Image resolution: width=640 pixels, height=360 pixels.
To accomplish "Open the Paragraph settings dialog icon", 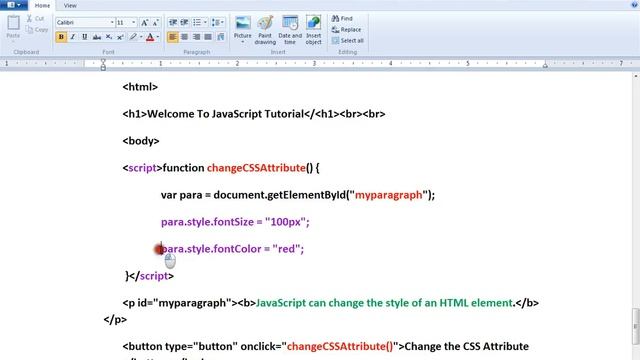I will [221, 37].
